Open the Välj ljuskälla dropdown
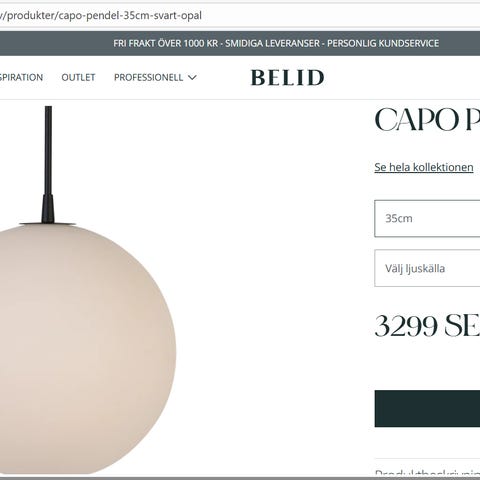The height and width of the screenshot is (480, 480). coord(427,268)
